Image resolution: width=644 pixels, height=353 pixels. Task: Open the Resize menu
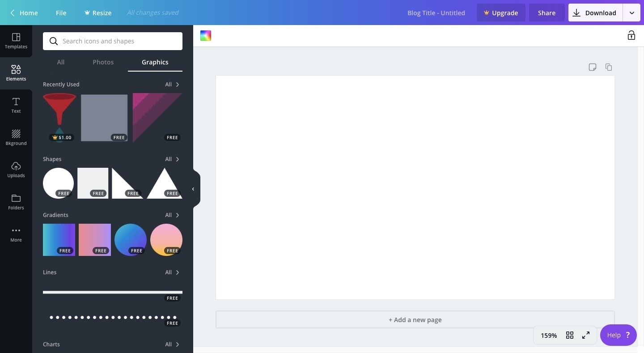pos(98,13)
